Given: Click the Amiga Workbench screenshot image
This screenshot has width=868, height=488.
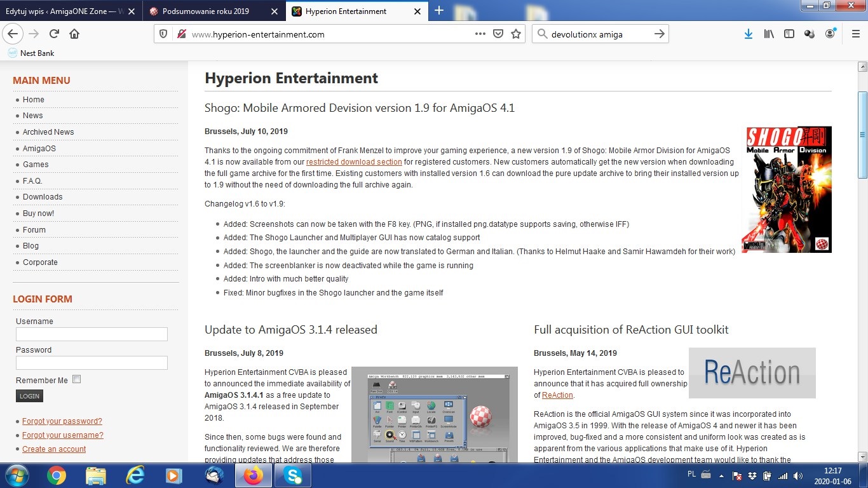Looking at the screenshot, I should tap(435, 414).
